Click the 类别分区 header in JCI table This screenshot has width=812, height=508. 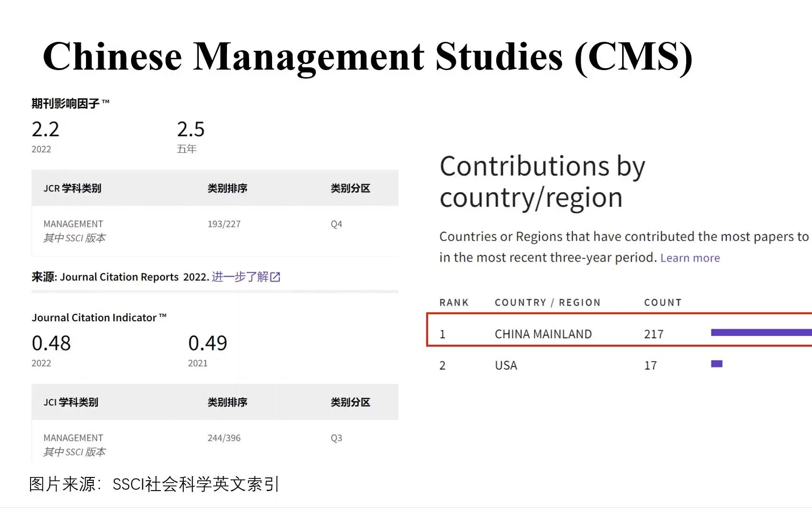(351, 402)
